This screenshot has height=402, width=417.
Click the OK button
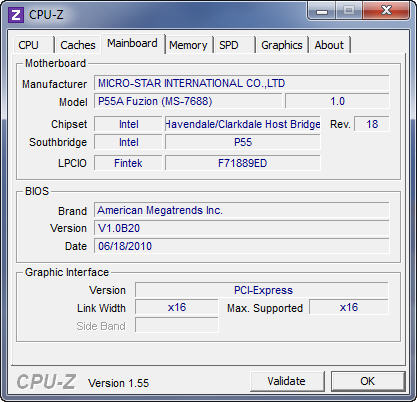point(368,381)
